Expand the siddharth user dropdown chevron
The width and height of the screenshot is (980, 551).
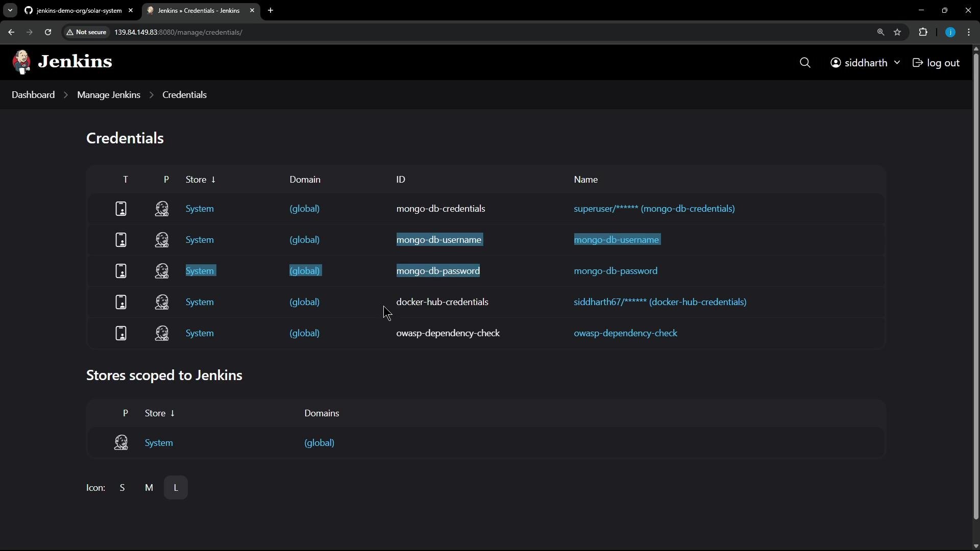pyautogui.click(x=897, y=63)
